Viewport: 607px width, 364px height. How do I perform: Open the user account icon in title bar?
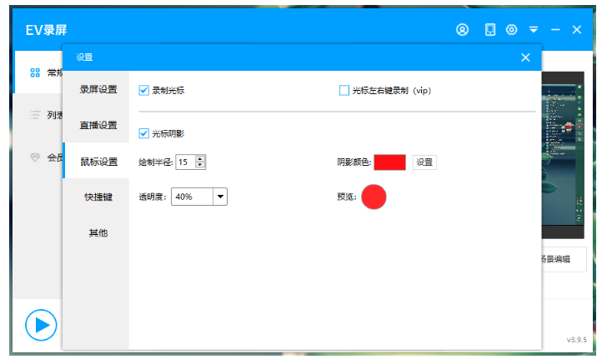click(462, 30)
